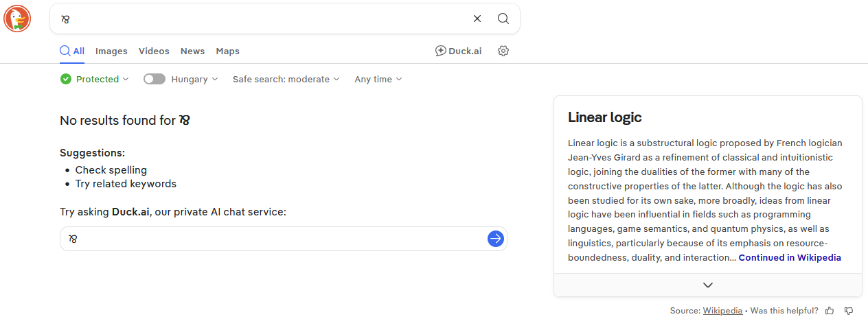Viewport: 868px width, 319px height.
Task: Clear the search box with X icon
Action: pyautogui.click(x=477, y=19)
